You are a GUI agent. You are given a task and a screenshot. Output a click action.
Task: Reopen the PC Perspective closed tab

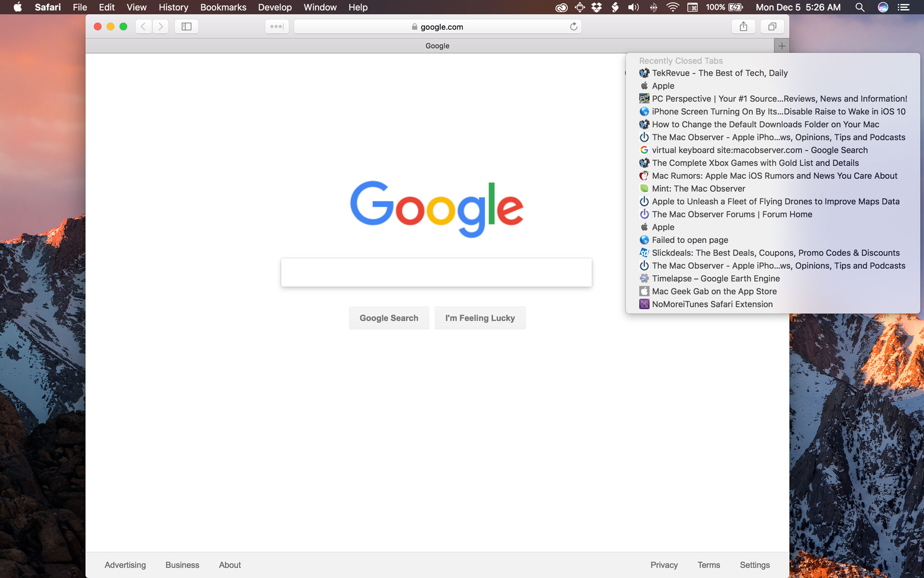pos(773,99)
